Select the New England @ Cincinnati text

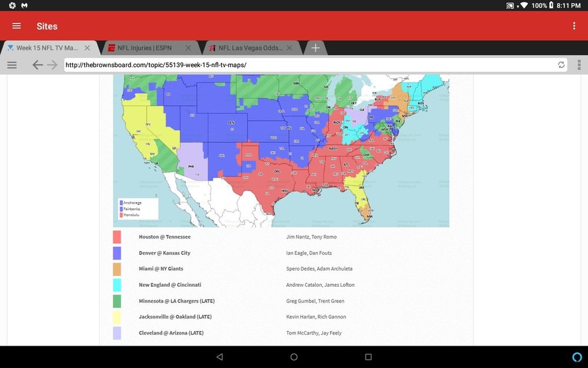coord(170,285)
